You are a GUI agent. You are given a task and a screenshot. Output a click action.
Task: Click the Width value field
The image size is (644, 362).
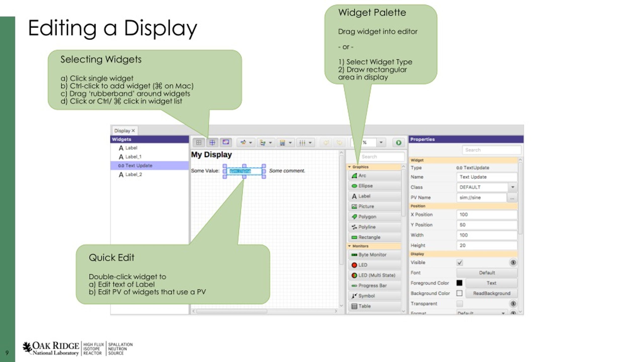coord(487,235)
